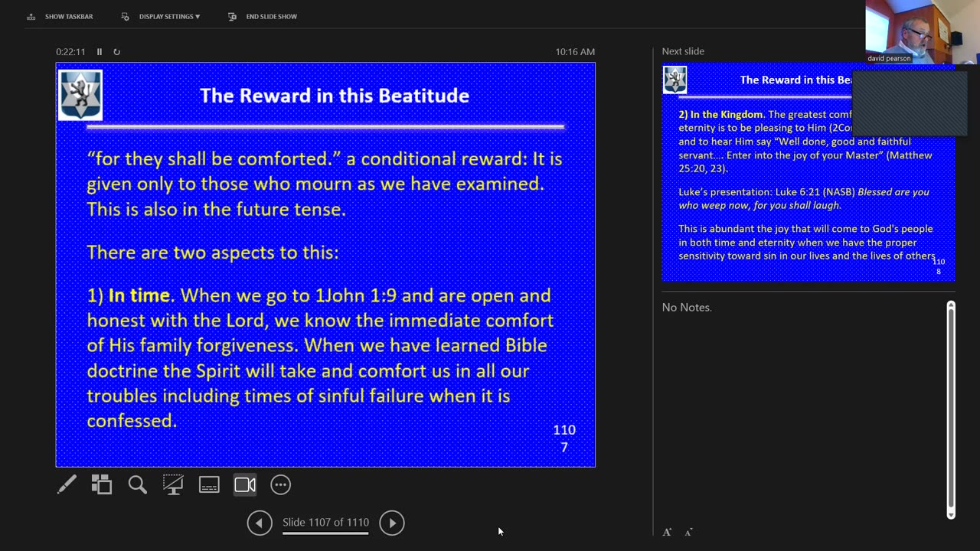980x551 pixels.
Task: Click the slide progress bar under counter
Action: pyautogui.click(x=325, y=533)
